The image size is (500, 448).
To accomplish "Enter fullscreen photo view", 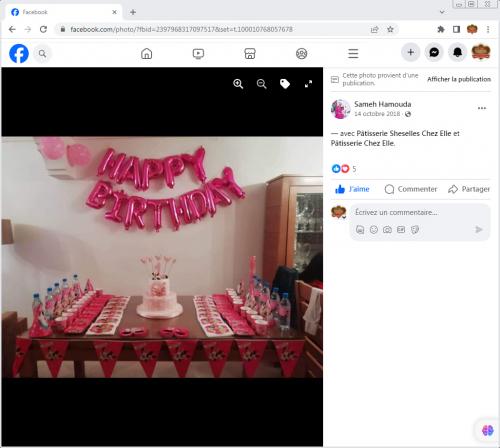I will [x=308, y=84].
